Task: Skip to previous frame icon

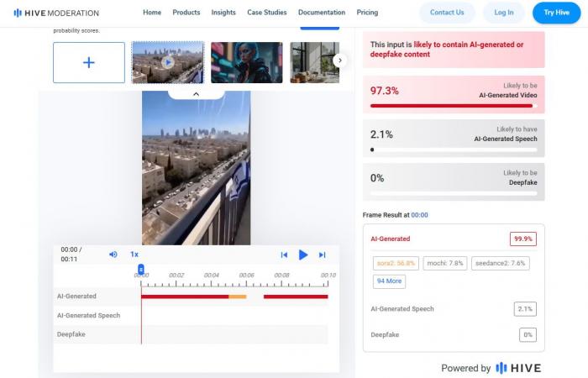Action: coord(284,255)
